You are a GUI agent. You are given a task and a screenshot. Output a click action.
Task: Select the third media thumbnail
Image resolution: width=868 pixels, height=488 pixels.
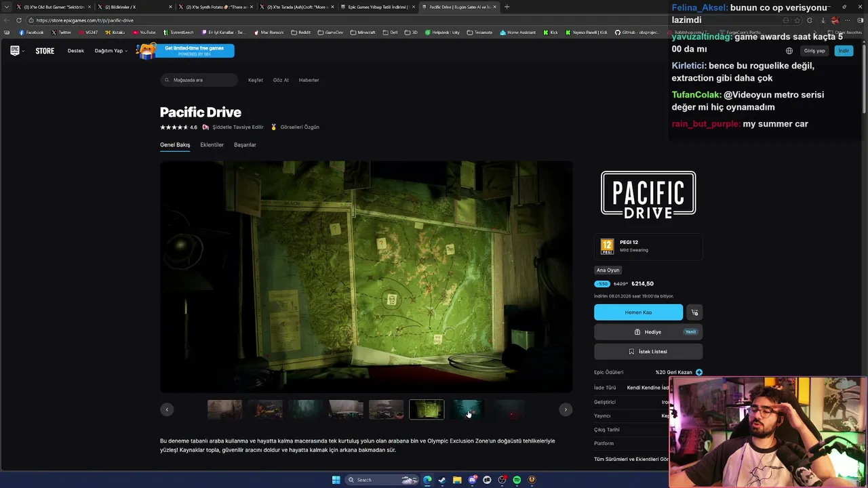pos(305,409)
